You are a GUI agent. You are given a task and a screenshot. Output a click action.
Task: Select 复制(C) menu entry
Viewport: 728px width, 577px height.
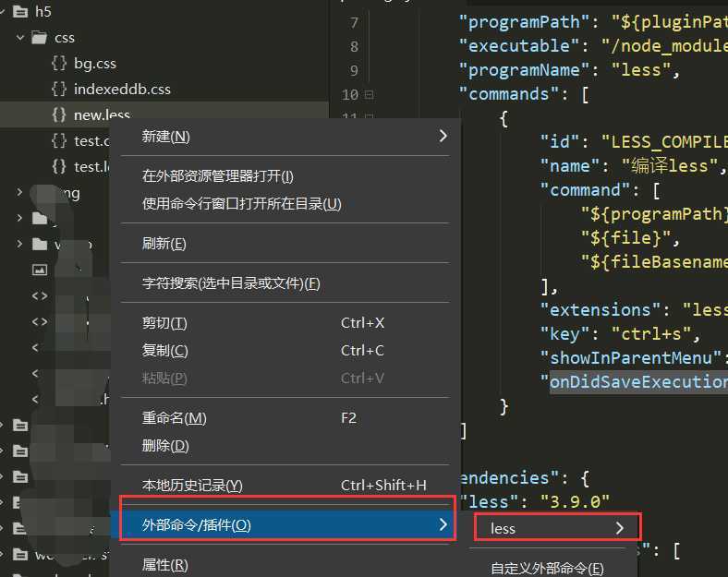point(285,350)
